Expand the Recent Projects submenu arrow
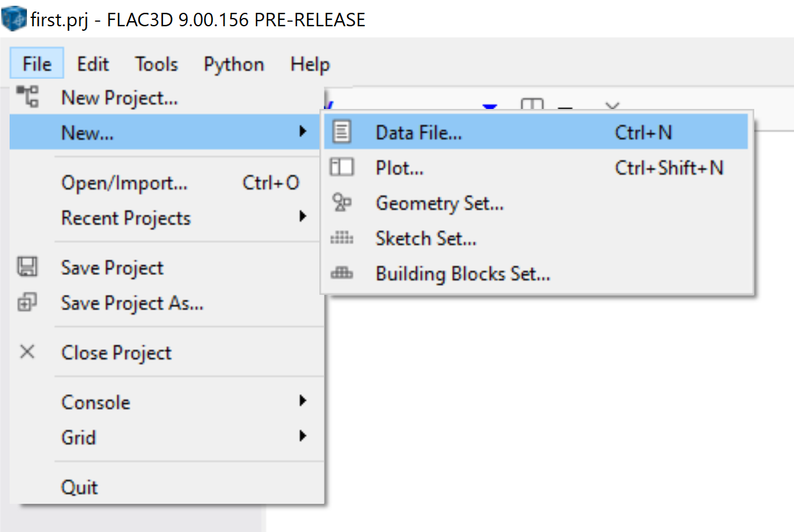This screenshot has height=532, width=794. pyautogui.click(x=302, y=217)
